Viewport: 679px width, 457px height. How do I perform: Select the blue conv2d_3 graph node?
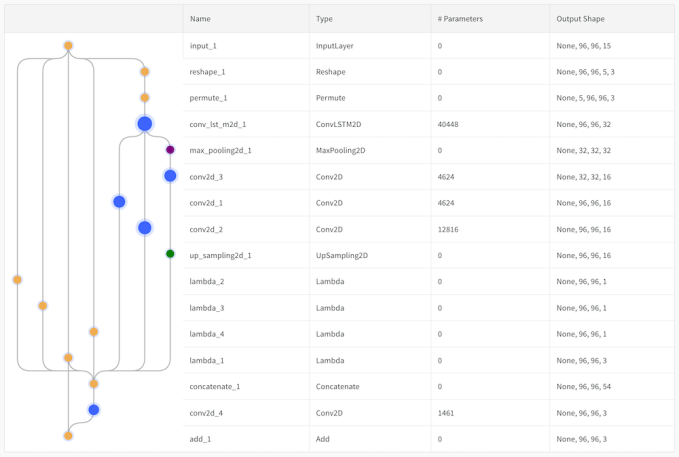coord(170,176)
